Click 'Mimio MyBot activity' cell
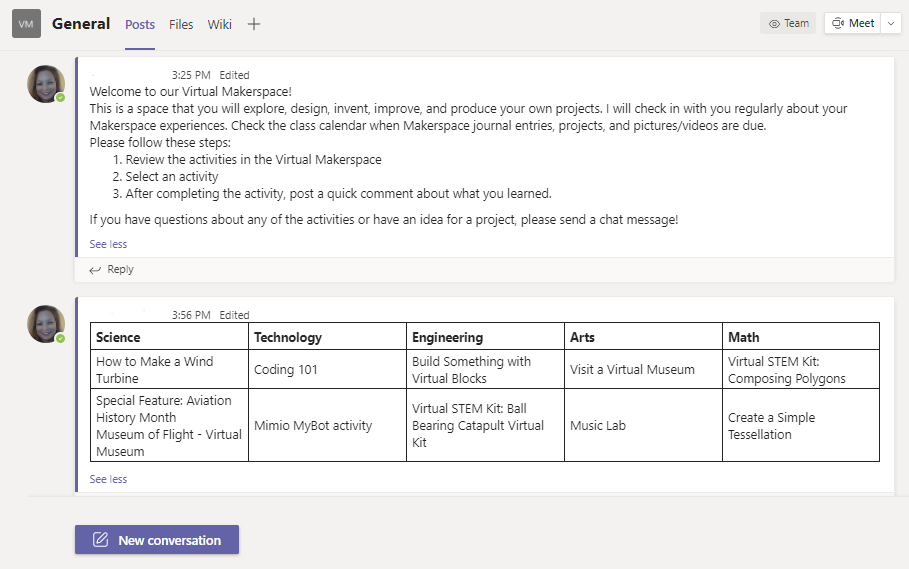This screenshot has height=569, width=909. (328, 425)
